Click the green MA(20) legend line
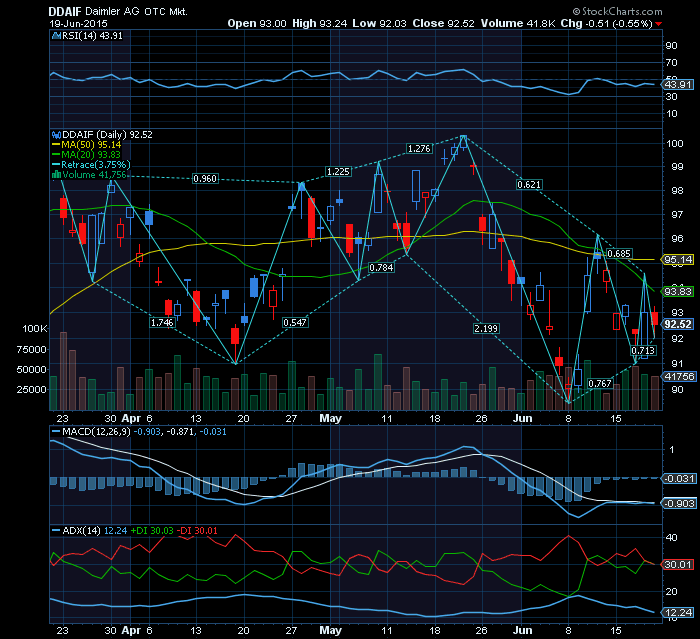Image resolution: width=700 pixels, height=639 pixels. click(x=56, y=155)
